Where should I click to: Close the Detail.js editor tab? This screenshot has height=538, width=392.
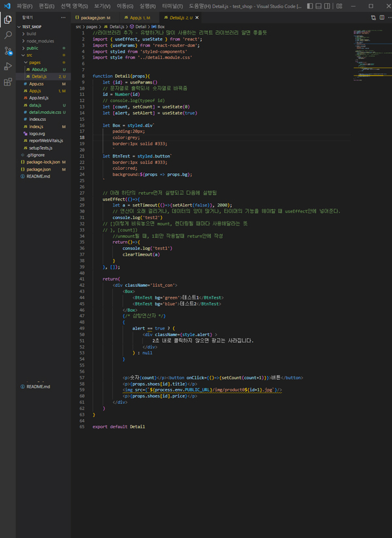point(197,18)
